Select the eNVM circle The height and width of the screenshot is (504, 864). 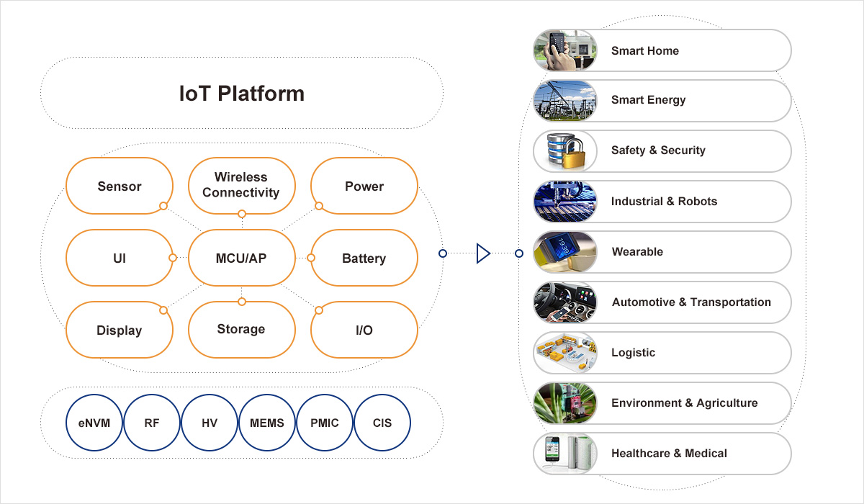[94, 423]
